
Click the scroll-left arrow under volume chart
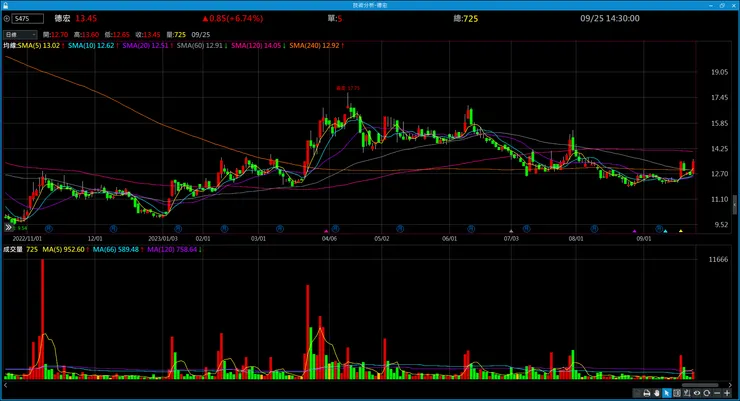[6, 385]
